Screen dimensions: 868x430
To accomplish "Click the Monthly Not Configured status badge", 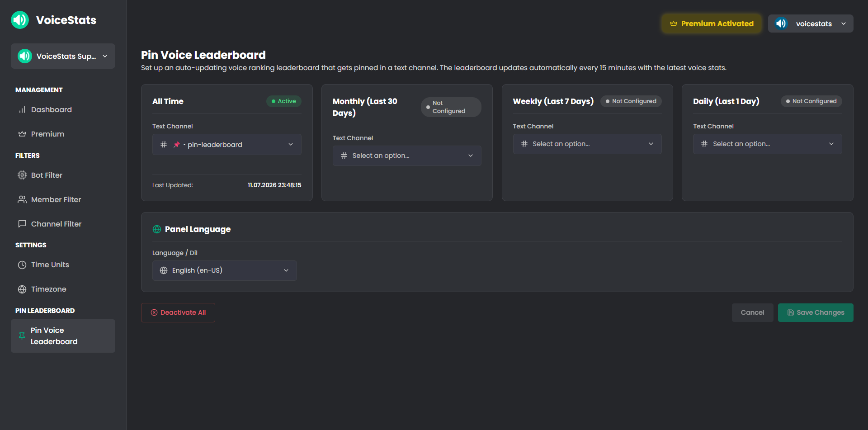I will (x=451, y=107).
